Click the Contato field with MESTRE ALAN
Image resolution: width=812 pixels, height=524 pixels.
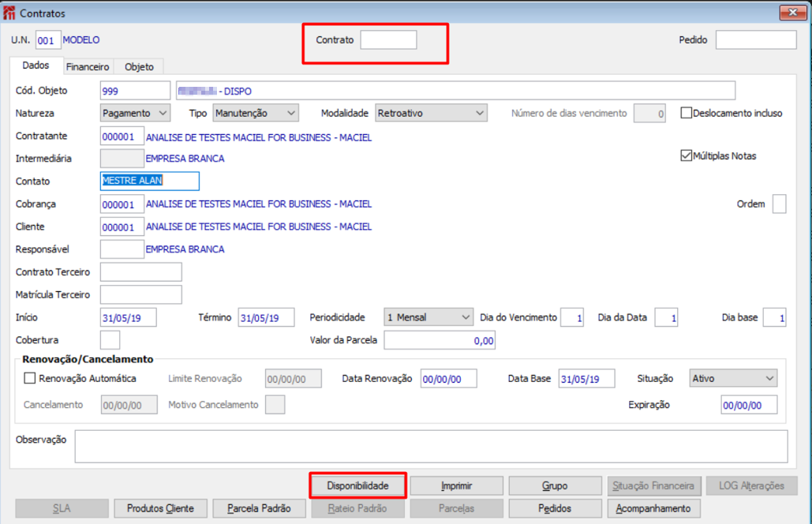pos(149,181)
